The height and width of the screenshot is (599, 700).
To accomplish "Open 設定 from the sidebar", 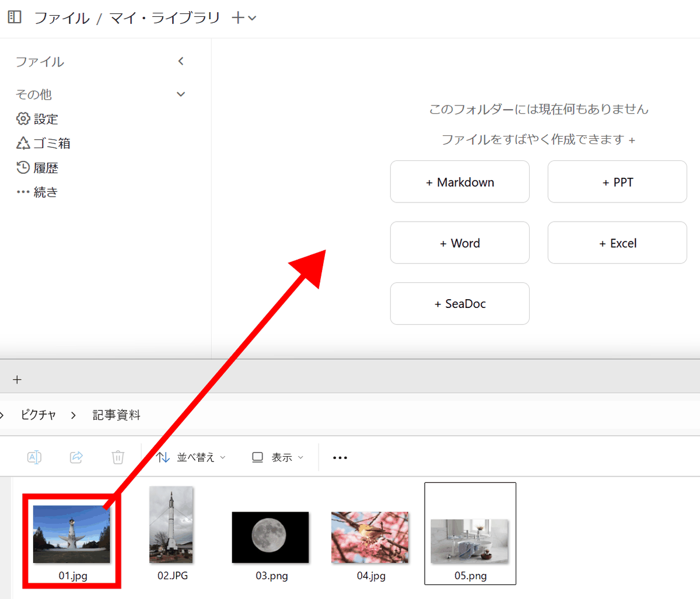I will [x=38, y=119].
